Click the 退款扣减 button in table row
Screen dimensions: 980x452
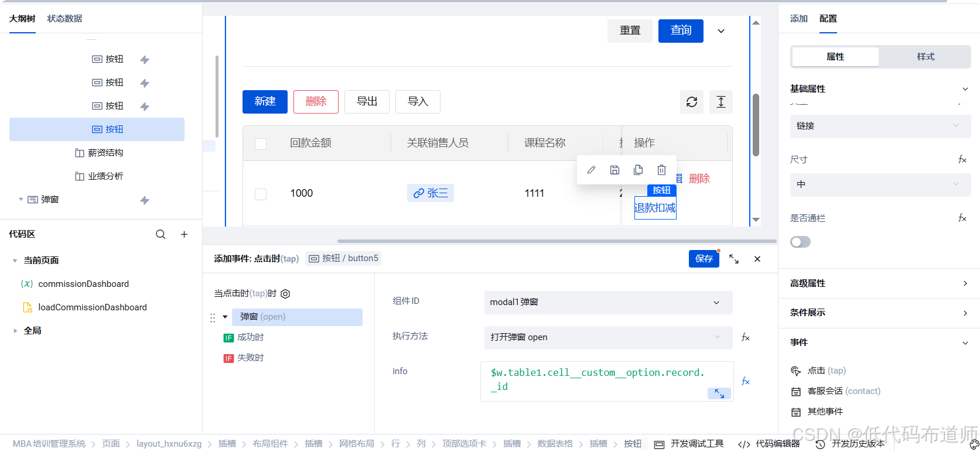click(655, 208)
